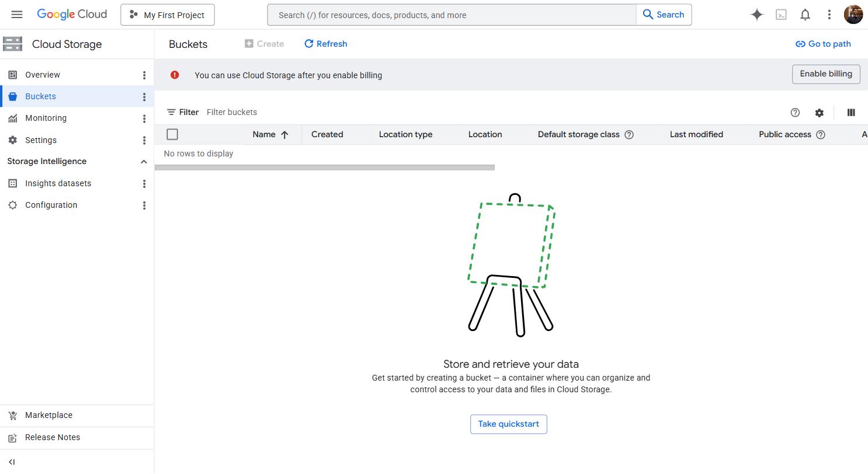The width and height of the screenshot is (868, 474).
Task: Open the top bar more options menu
Action: point(829,15)
